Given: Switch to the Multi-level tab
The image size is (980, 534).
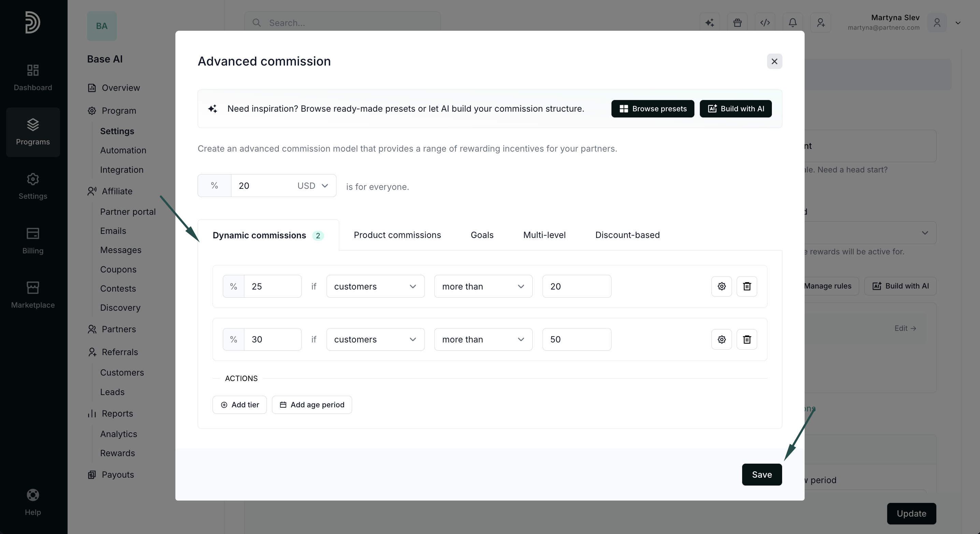Looking at the screenshot, I should pyautogui.click(x=544, y=235).
